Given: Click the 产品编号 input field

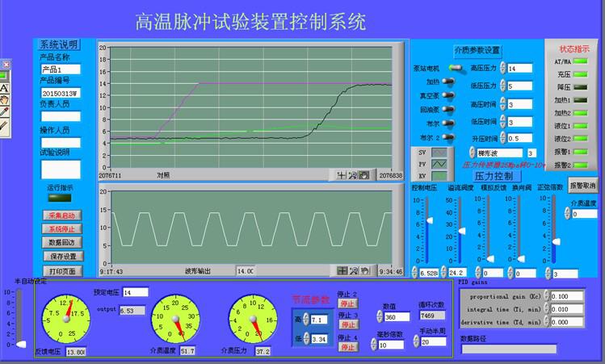Looking at the screenshot, I should (x=61, y=93).
